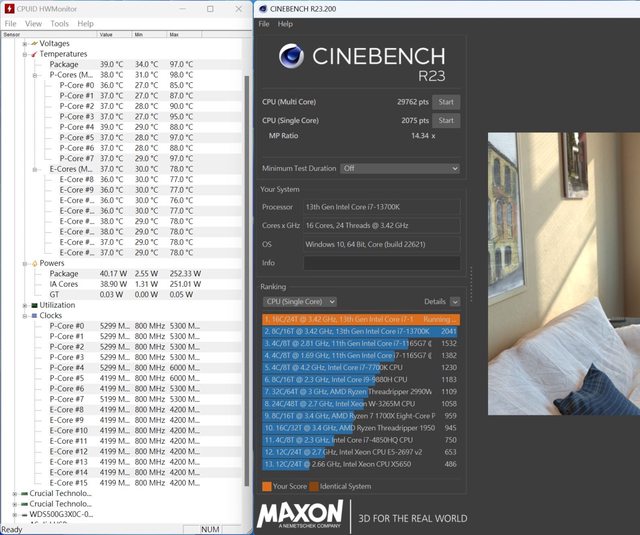Expand the Voltages tree node
The height and width of the screenshot is (535, 640).
pos(24,43)
